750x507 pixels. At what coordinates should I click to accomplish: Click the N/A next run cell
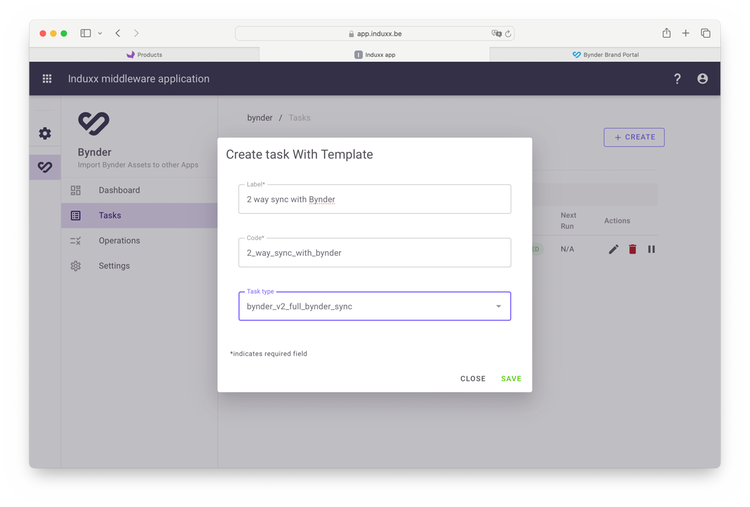tap(567, 249)
